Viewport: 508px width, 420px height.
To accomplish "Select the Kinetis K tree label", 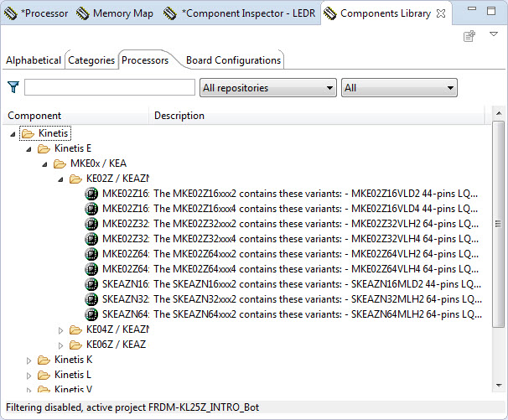I will (x=74, y=360).
